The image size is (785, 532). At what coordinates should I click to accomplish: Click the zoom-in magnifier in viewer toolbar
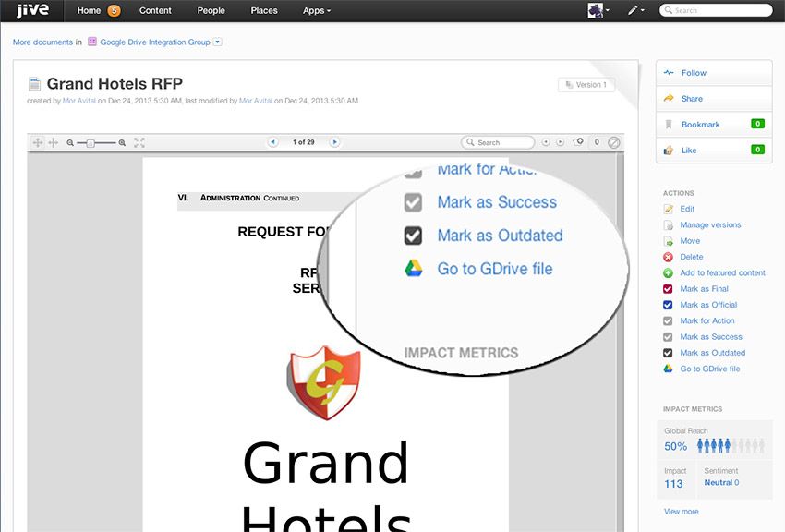pyautogui.click(x=123, y=143)
